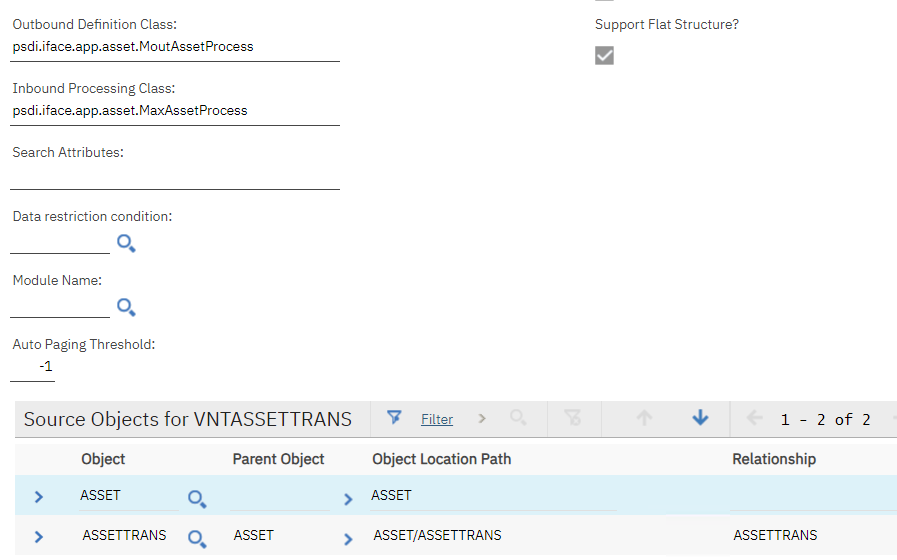The width and height of the screenshot is (897, 560).
Task: Click the Auto Paging Threshold field
Action: tap(33, 368)
